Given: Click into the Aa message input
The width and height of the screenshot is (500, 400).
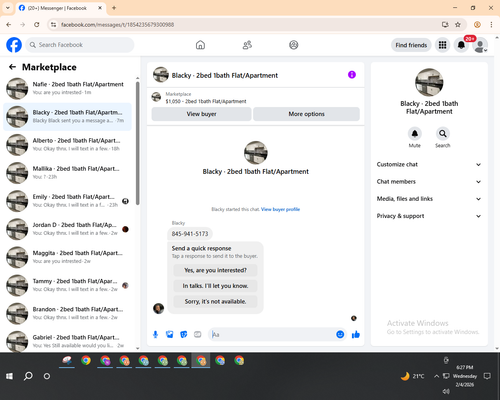Looking at the screenshot, I should pos(272,334).
